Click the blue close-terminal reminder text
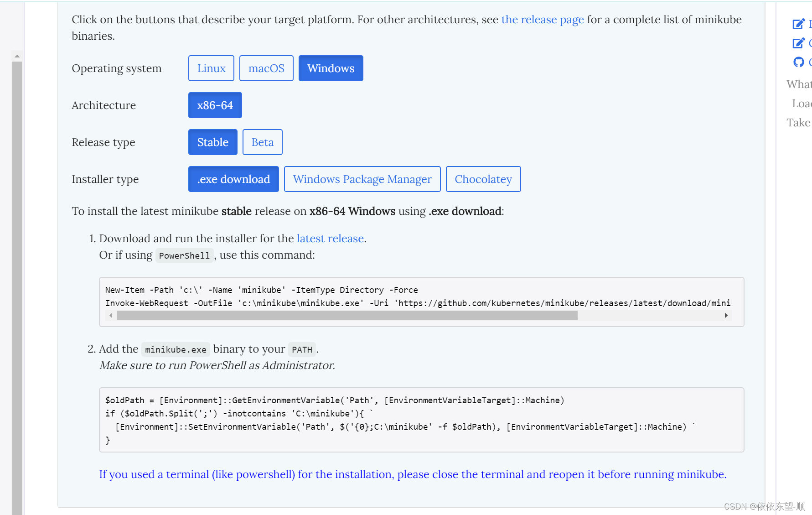The height and width of the screenshot is (515, 812). click(413, 474)
